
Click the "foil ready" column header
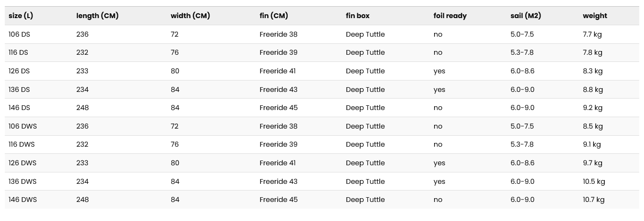(450, 16)
